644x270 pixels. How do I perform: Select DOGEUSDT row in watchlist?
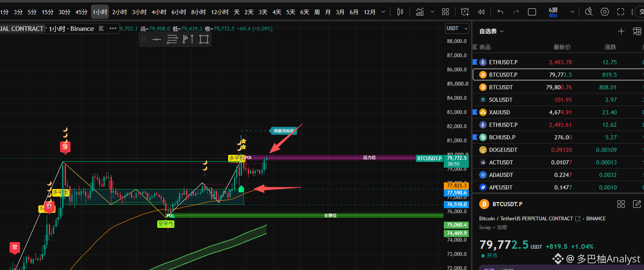click(x=558, y=150)
